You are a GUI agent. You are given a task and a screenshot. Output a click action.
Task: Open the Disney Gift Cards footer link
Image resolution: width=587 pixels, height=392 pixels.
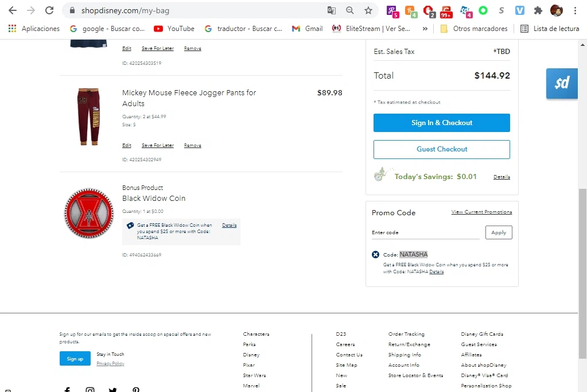[482, 334]
